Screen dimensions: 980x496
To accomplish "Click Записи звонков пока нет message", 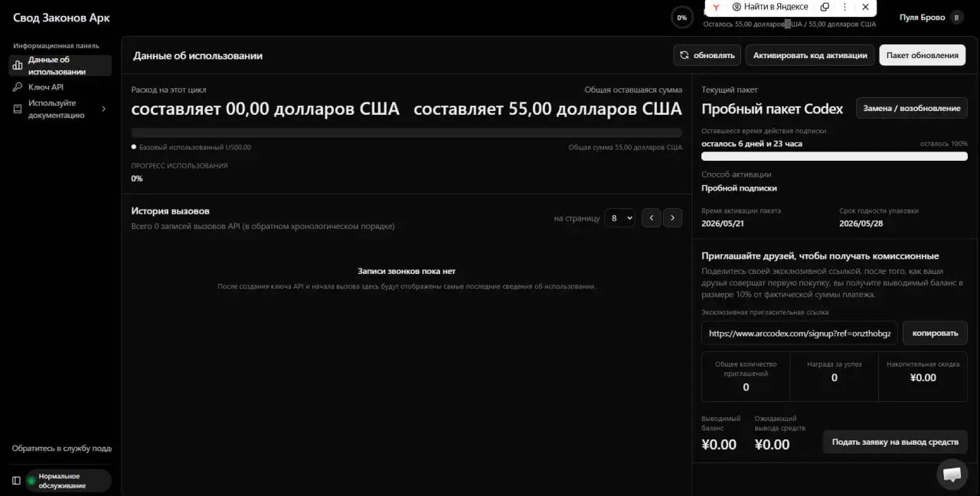I will click(407, 271).
